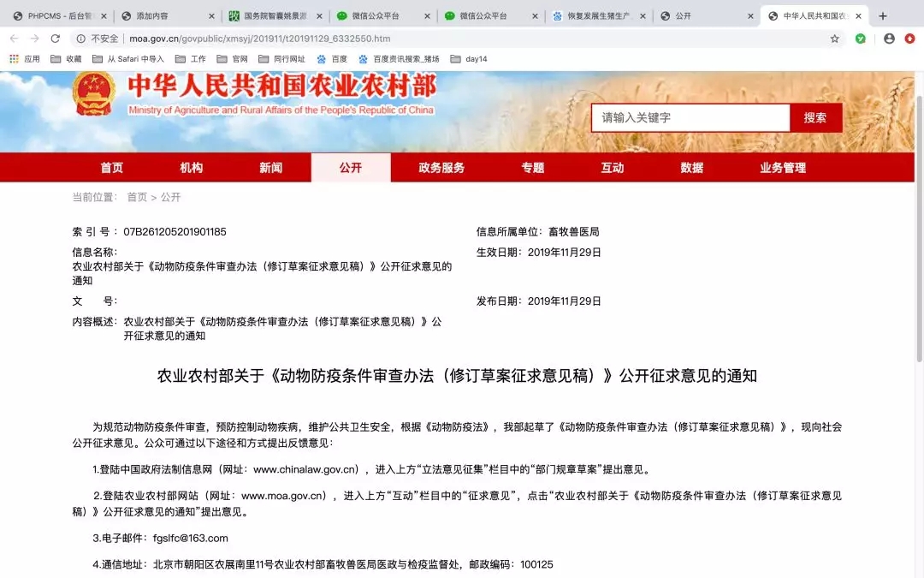Open the 应用 apps shortcut
Image resolution: width=924 pixels, height=578 pixels.
(x=25, y=59)
